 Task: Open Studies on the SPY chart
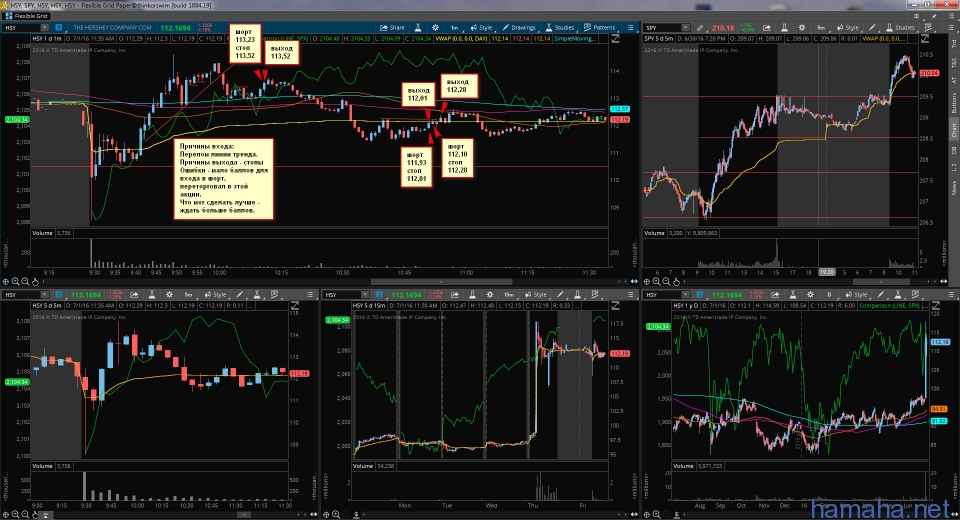click(900, 28)
